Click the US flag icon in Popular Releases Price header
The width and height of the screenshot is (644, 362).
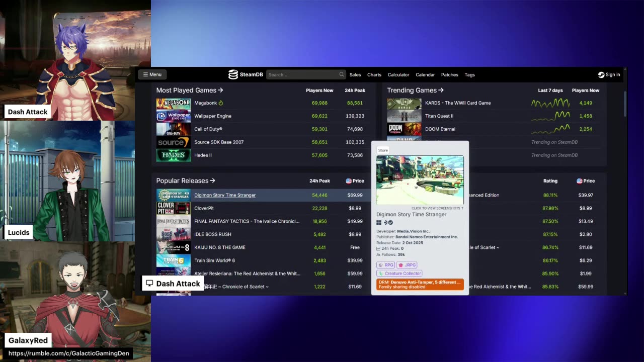click(x=348, y=181)
